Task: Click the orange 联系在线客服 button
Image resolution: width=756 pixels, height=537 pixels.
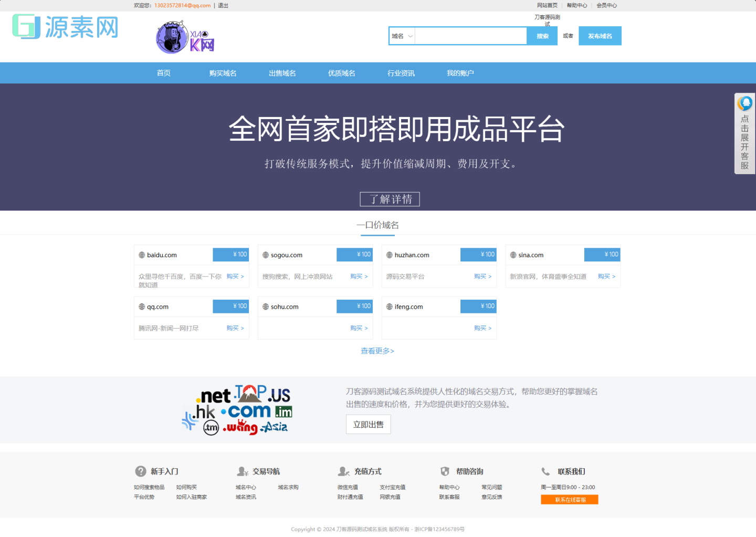Action: pos(570,500)
